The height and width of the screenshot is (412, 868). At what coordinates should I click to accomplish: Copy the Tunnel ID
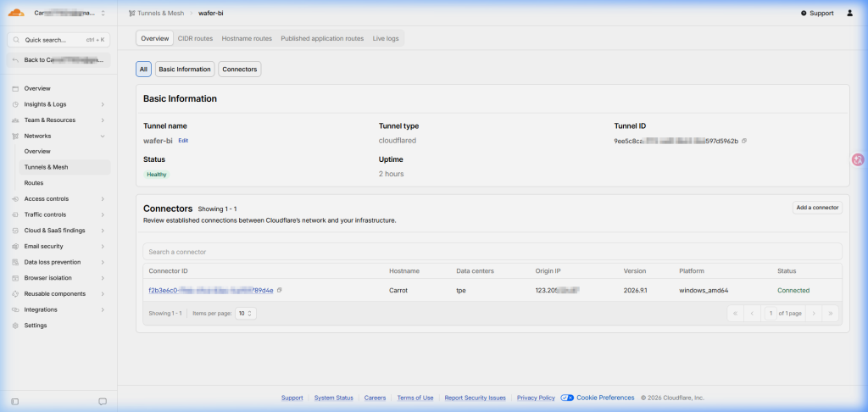[744, 141]
